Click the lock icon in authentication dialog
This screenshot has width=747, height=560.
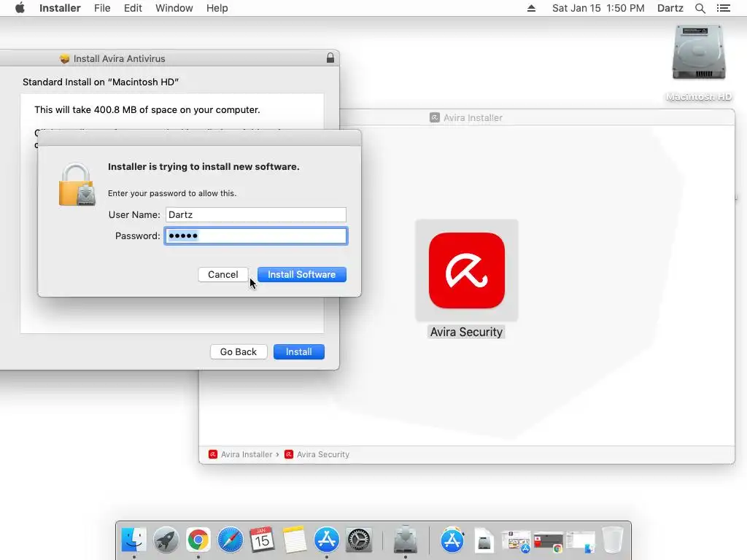click(x=77, y=184)
